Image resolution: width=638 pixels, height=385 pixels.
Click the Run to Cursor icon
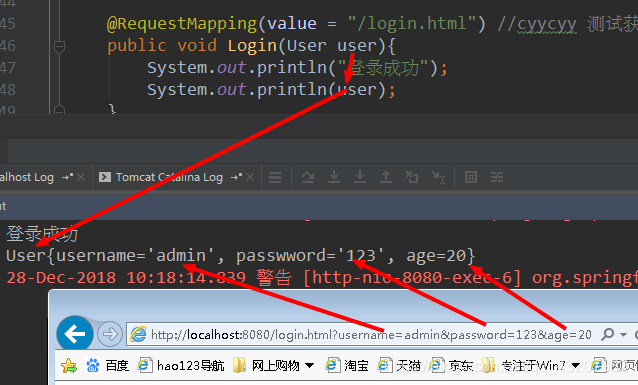click(x=439, y=177)
